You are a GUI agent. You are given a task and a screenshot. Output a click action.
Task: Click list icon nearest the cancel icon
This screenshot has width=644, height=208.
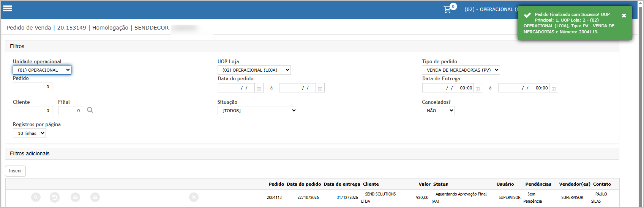coord(95,197)
